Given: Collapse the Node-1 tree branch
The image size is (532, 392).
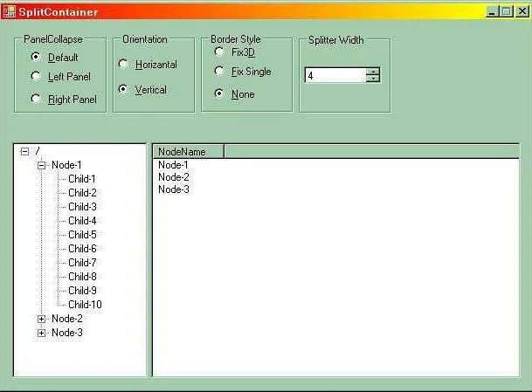Looking at the screenshot, I should click(41, 165).
